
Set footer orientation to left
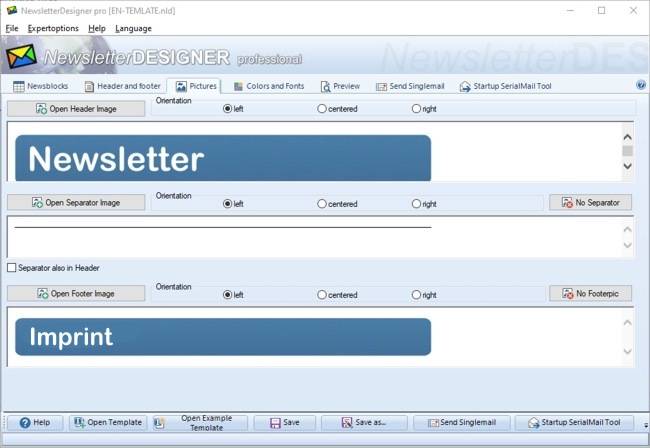(233, 295)
